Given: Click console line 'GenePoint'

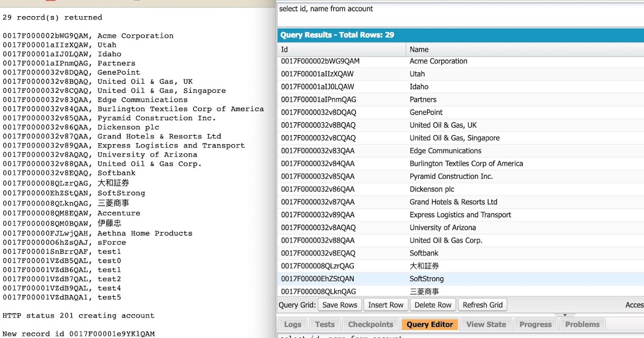Looking at the screenshot, I should click(x=71, y=72).
